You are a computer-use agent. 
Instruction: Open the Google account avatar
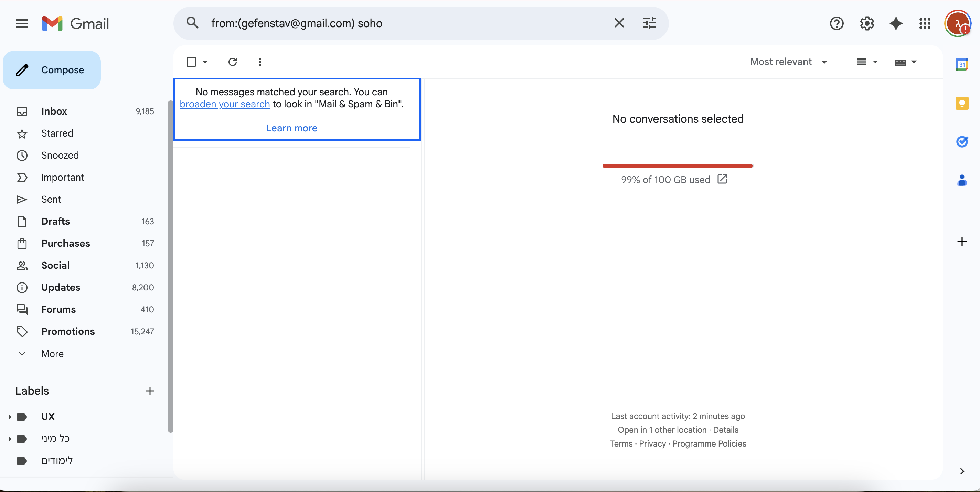coord(957,24)
